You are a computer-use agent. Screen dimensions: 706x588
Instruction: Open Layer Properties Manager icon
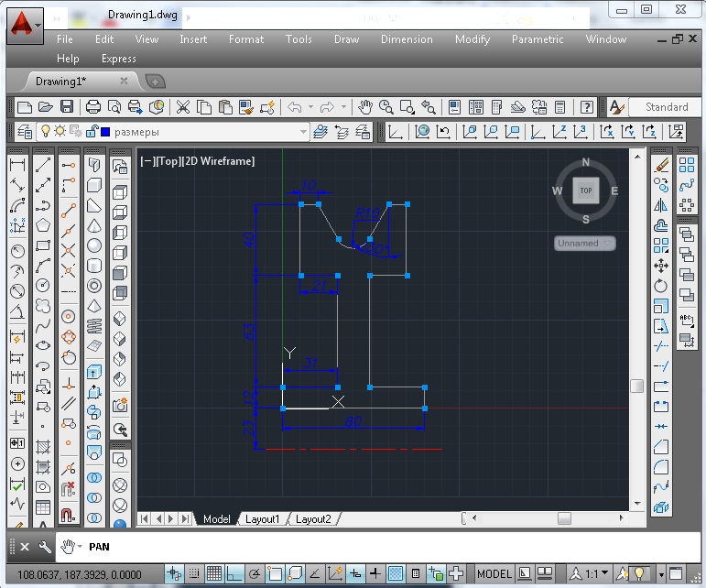click(25, 132)
